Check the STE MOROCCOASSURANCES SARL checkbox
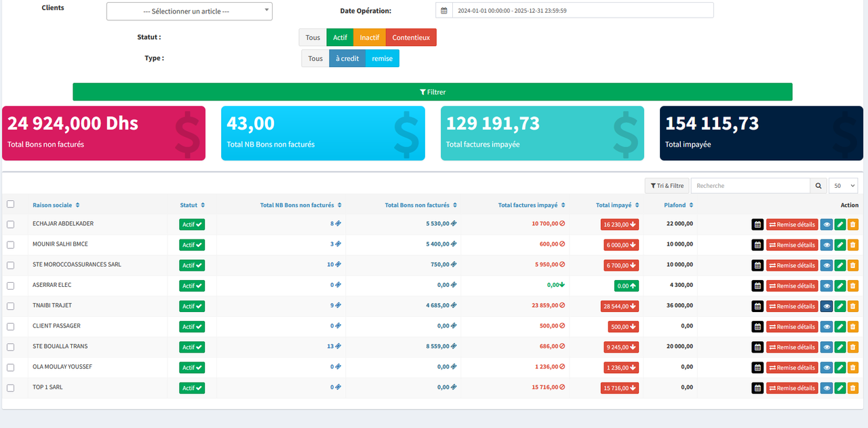The width and height of the screenshot is (868, 428). (10, 265)
